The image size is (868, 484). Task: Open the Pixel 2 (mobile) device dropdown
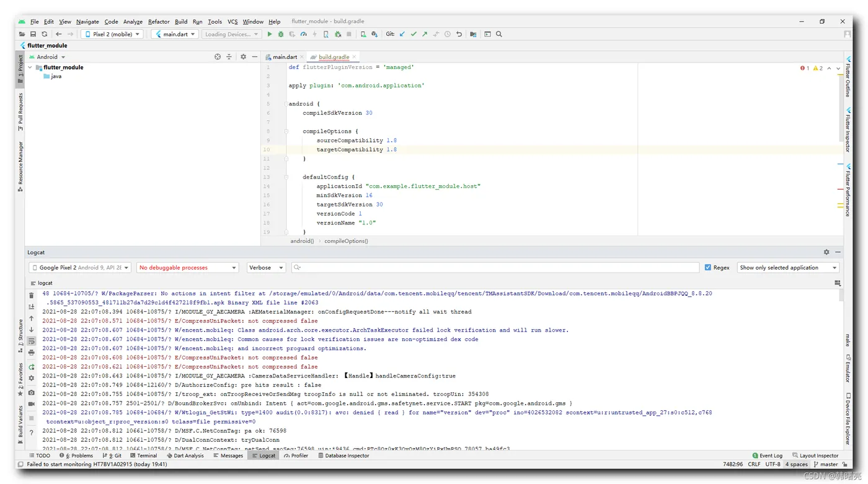tap(112, 34)
